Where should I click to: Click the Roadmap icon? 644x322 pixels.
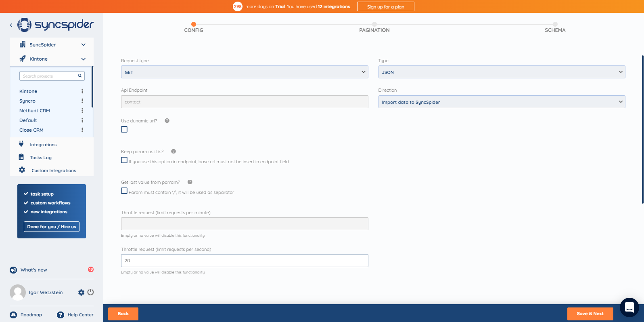pos(13,315)
